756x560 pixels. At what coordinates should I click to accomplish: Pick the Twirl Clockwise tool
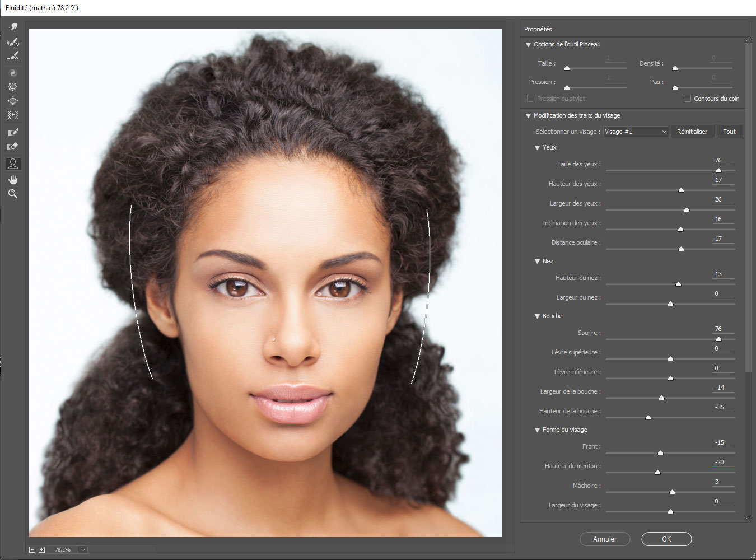pyautogui.click(x=12, y=73)
